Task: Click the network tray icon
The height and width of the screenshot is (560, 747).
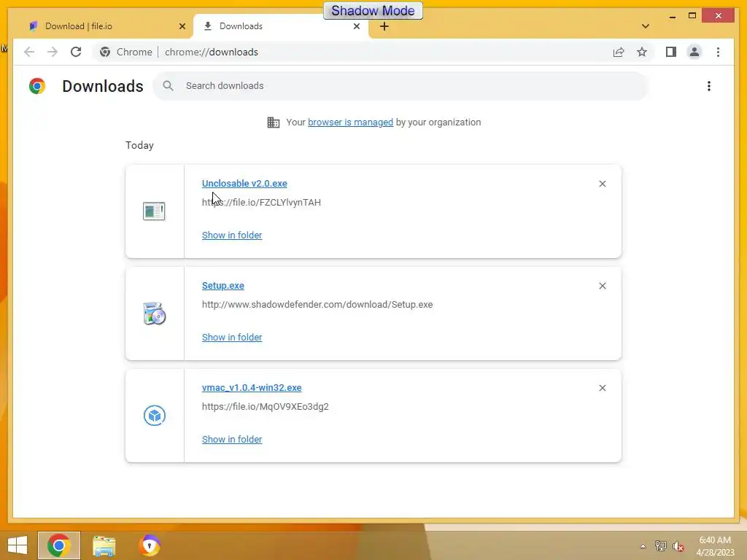Action: click(x=660, y=546)
